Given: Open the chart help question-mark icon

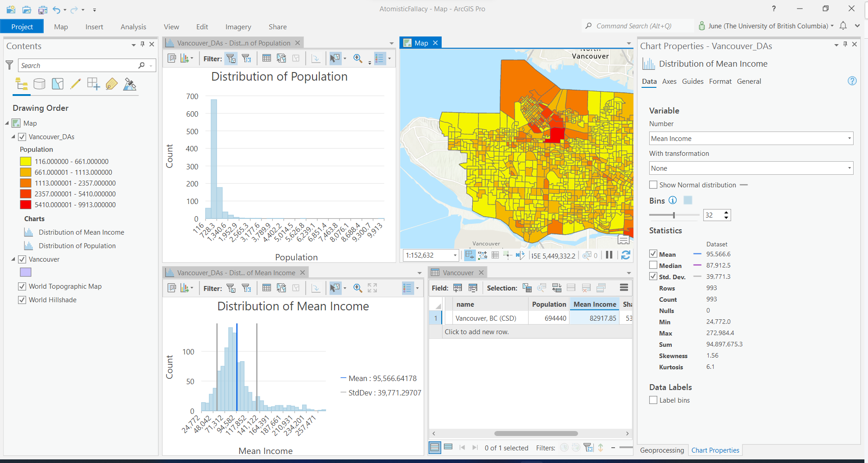Looking at the screenshot, I should pyautogui.click(x=852, y=81).
